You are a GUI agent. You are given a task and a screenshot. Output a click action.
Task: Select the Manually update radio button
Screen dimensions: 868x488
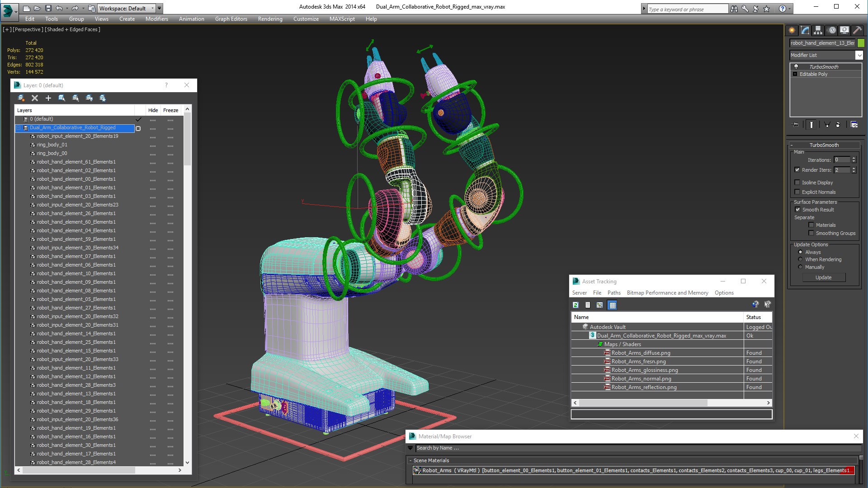pos(801,267)
